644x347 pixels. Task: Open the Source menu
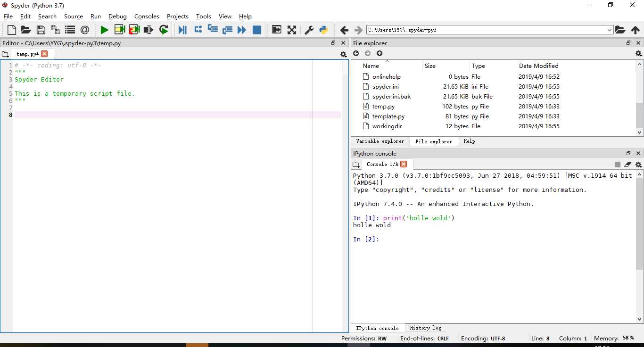74,16
